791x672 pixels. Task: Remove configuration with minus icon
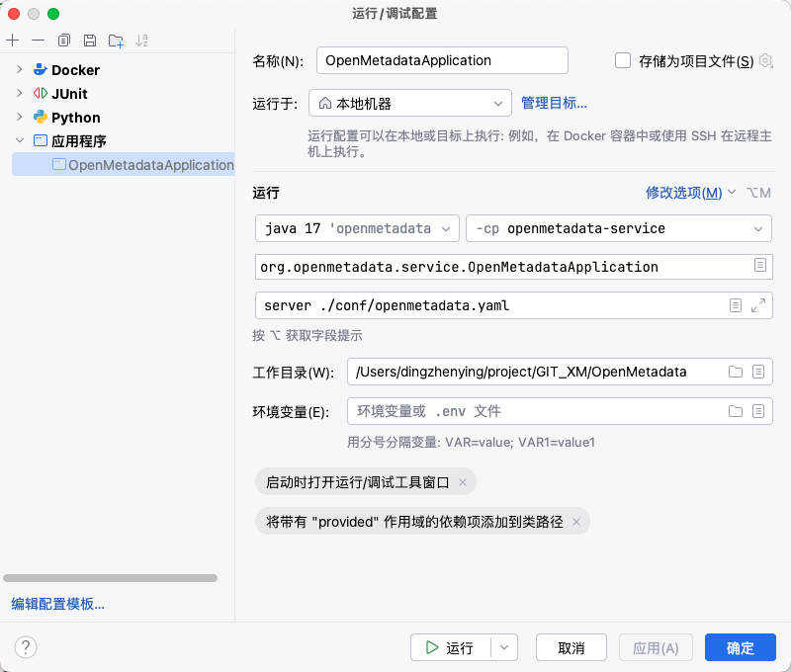click(39, 41)
